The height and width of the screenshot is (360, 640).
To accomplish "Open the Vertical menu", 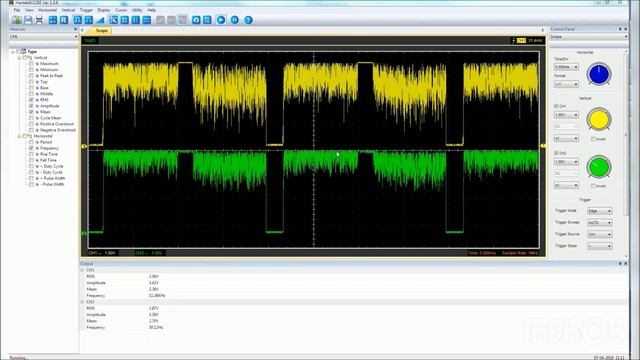I will (69, 10).
